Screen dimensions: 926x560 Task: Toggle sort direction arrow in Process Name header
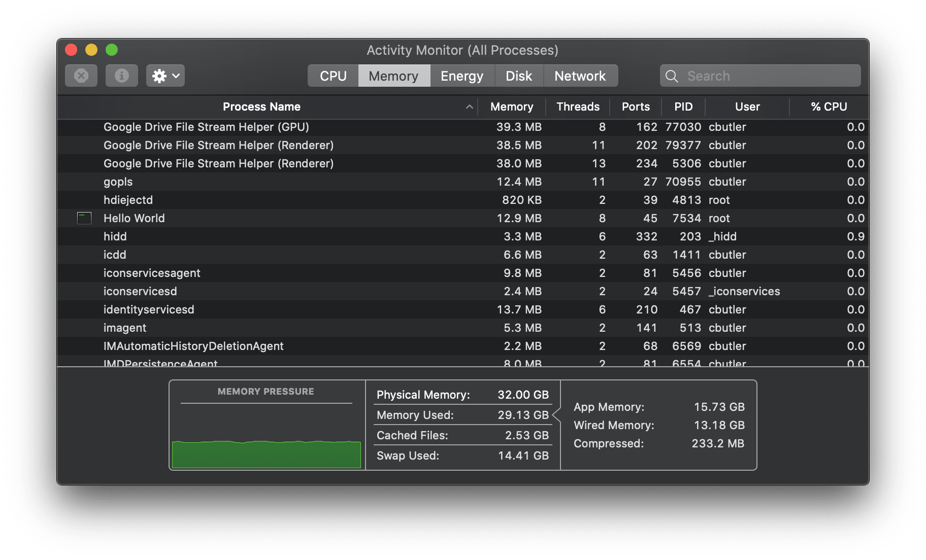coord(470,107)
